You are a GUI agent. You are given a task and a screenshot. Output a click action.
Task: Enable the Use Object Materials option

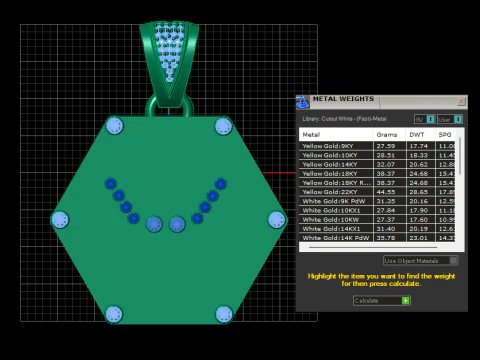coord(421,261)
